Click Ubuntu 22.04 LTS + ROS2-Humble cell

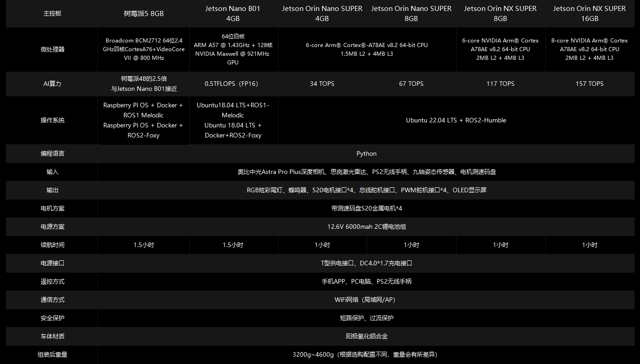(x=456, y=120)
